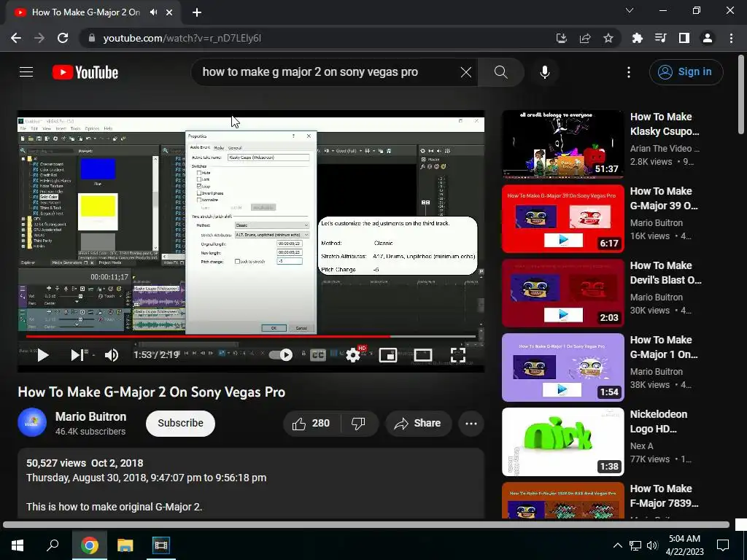Submit search with magnifier icon
This screenshot has width=747, height=560.
coord(500,72)
